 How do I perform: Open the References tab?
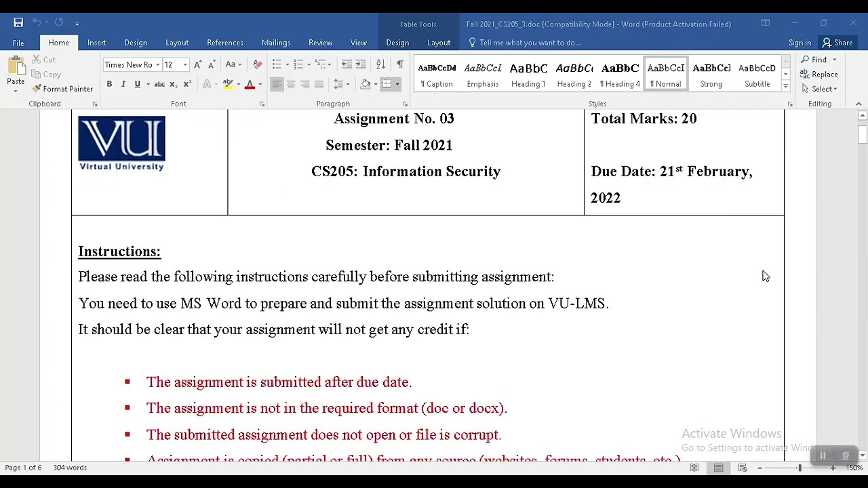pos(225,43)
